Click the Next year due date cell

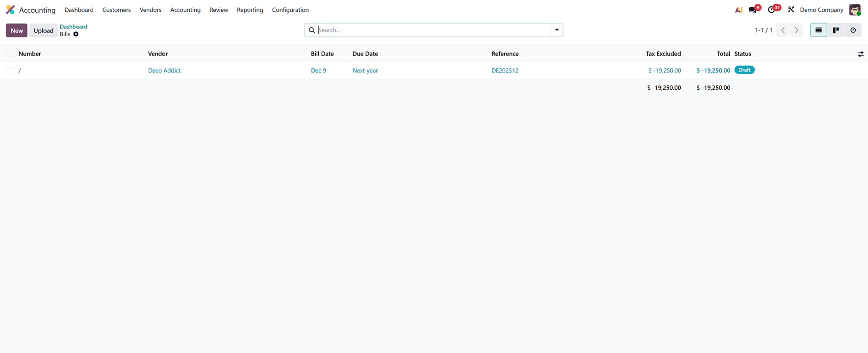pos(365,71)
